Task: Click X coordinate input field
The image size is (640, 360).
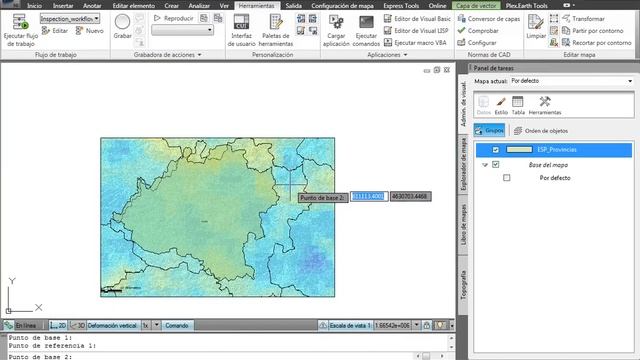Action: 369,197
